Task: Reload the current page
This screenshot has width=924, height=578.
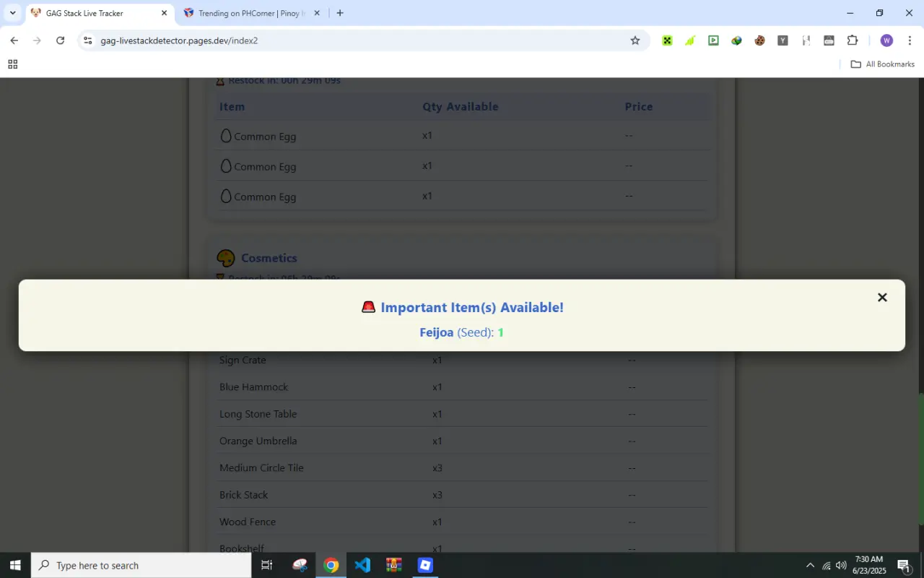Action: coord(61,40)
